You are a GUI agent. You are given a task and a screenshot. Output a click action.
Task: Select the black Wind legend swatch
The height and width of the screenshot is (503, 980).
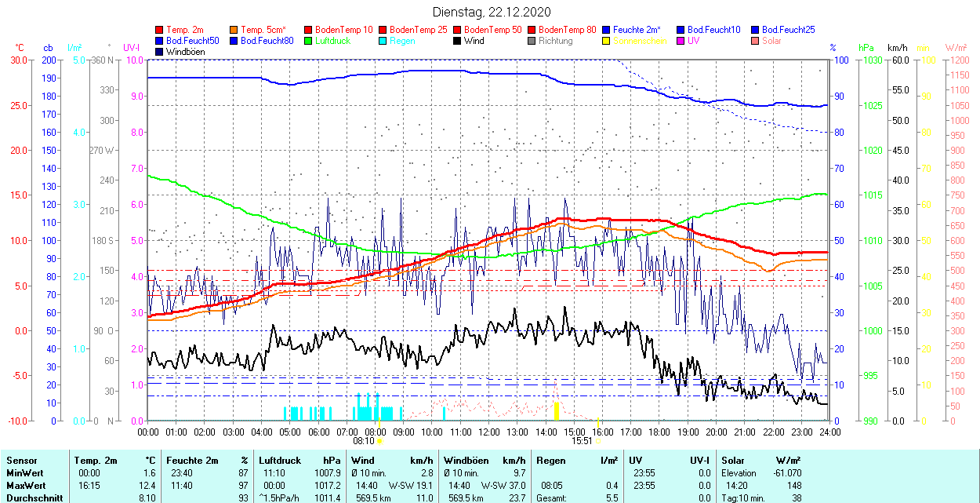pos(457,41)
